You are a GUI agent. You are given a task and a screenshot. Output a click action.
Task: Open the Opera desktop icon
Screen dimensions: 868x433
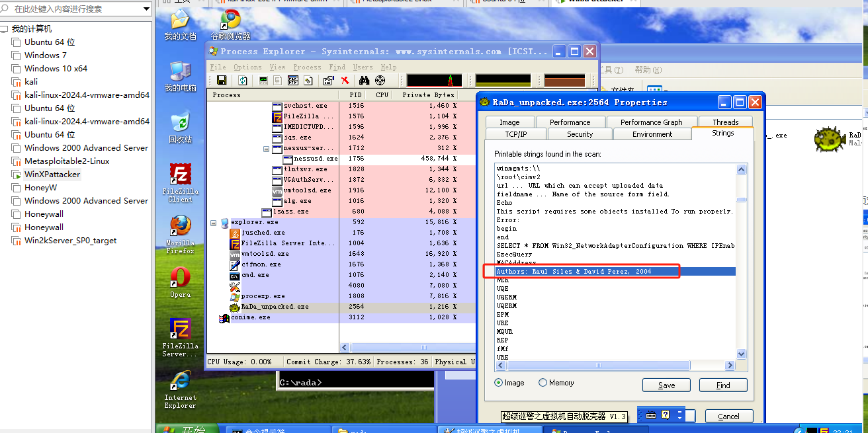180,282
